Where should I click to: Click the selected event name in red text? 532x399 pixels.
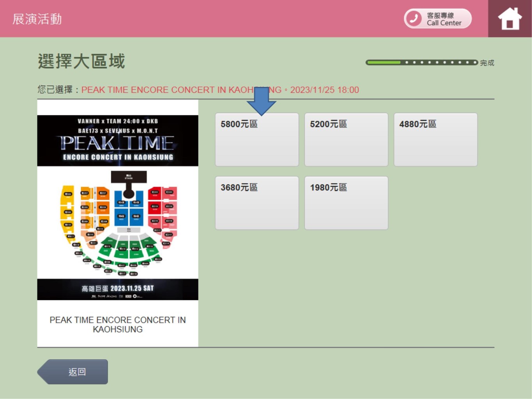[x=220, y=90]
